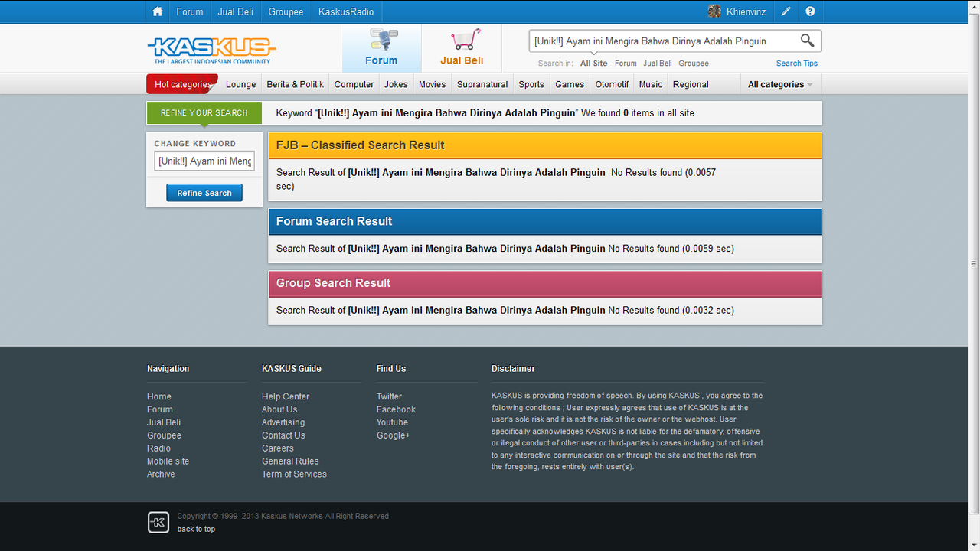Open Berita & Politik category

[296, 84]
